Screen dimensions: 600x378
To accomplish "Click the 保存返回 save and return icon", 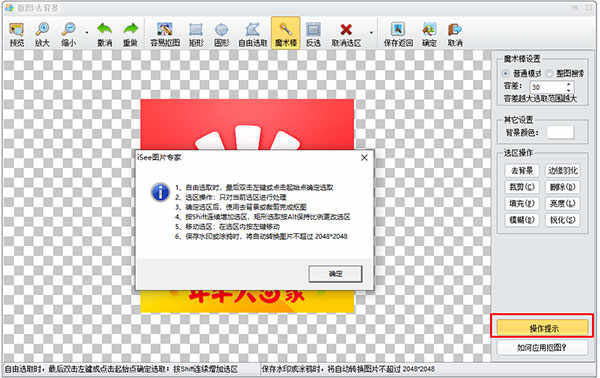I will tap(398, 34).
